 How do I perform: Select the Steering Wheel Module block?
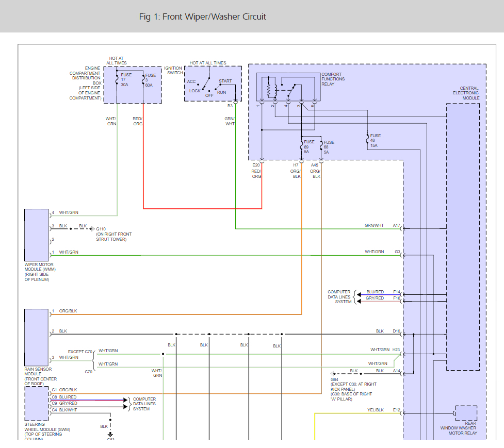(x=36, y=404)
